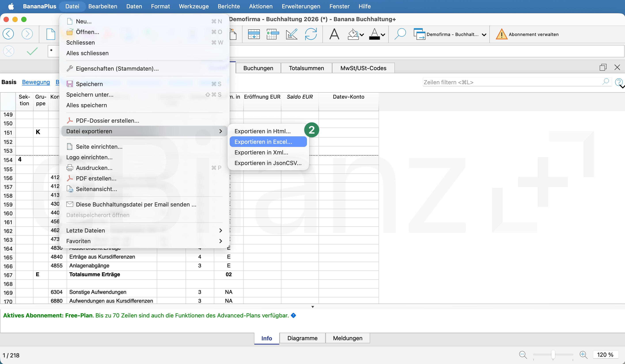625x364 pixels.
Task: Switch to the Buchungen tab
Action: [x=258, y=68]
